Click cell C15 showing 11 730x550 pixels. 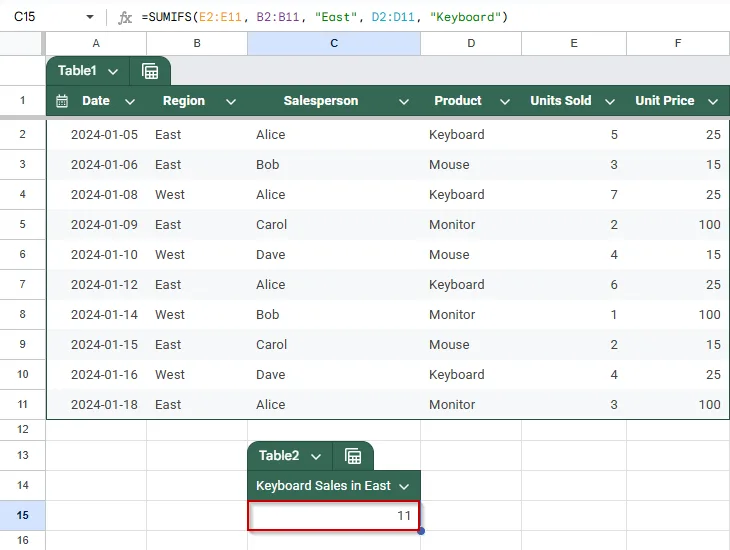[334, 516]
